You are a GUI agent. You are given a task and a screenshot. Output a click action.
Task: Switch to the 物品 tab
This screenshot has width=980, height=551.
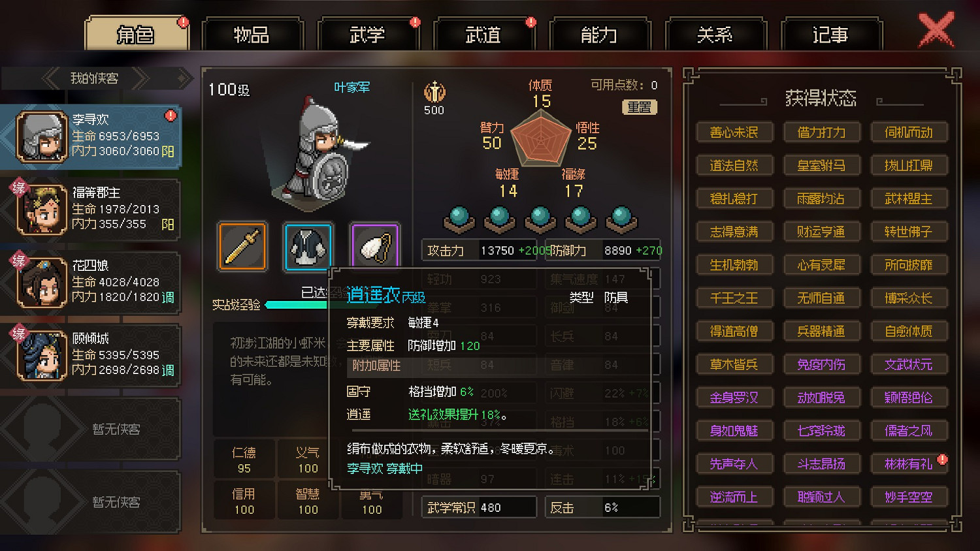[252, 35]
